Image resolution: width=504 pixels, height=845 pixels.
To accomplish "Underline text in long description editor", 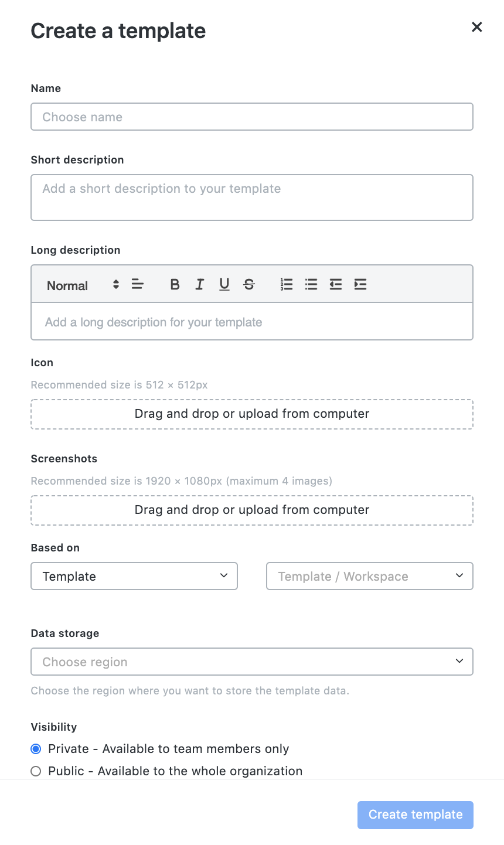I will click(224, 284).
